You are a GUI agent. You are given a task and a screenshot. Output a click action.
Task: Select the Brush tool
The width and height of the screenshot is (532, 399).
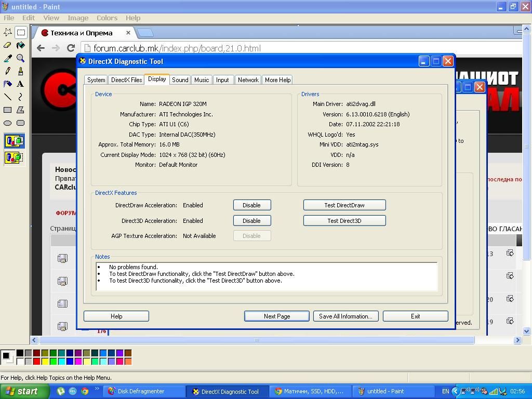point(21,71)
